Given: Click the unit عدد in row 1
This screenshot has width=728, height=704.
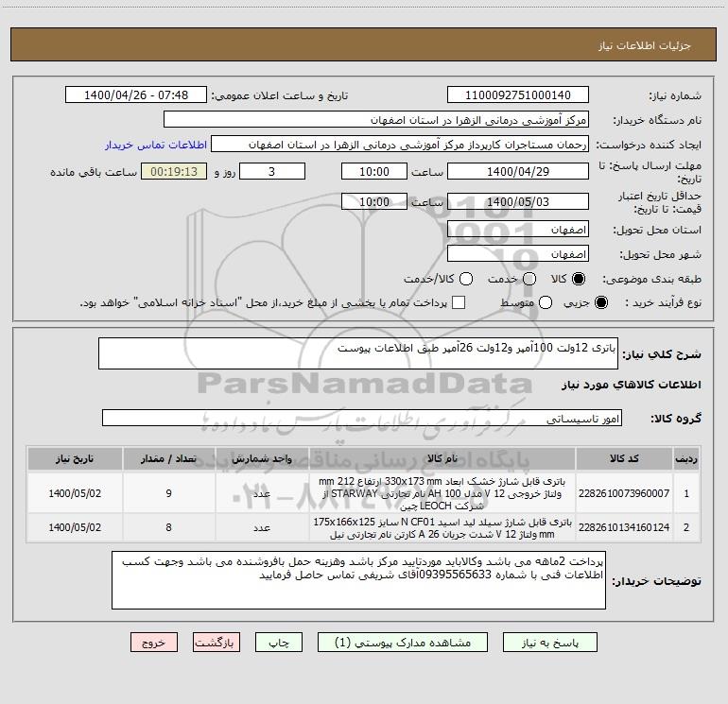Looking at the screenshot, I should pos(262,493).
